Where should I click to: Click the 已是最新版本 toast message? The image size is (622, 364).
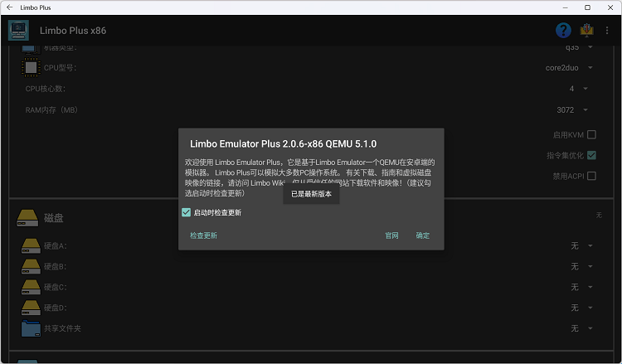(x=311, y=194)
